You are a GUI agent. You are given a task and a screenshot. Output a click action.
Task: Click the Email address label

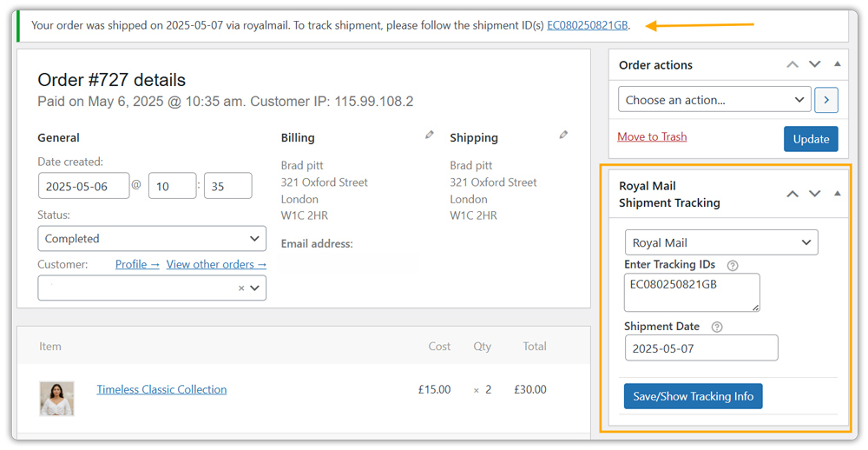[317, 244]
